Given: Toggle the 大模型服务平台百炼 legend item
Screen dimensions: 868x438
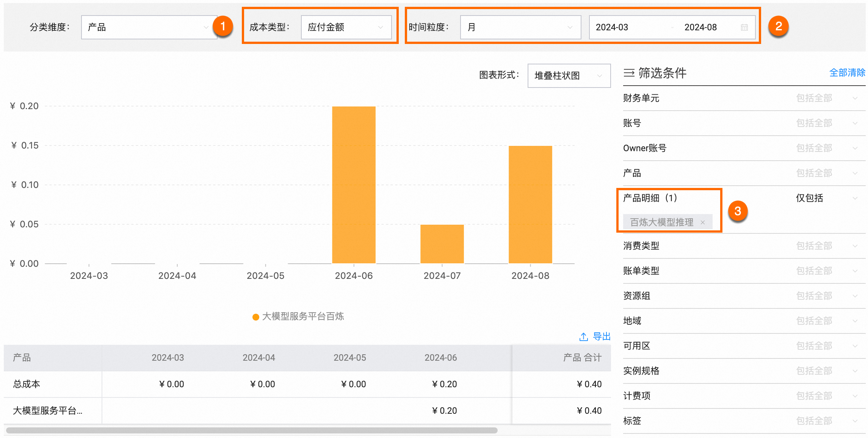Looking at the screenshot, I should [298, 316].
